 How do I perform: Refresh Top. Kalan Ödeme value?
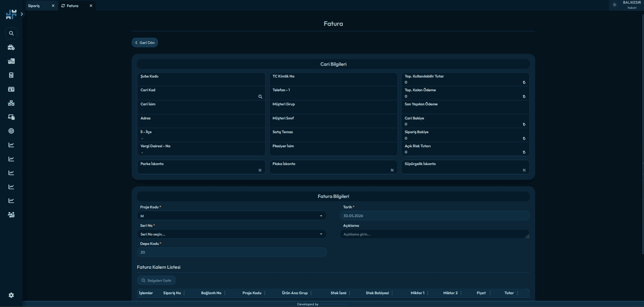(524, 97)
